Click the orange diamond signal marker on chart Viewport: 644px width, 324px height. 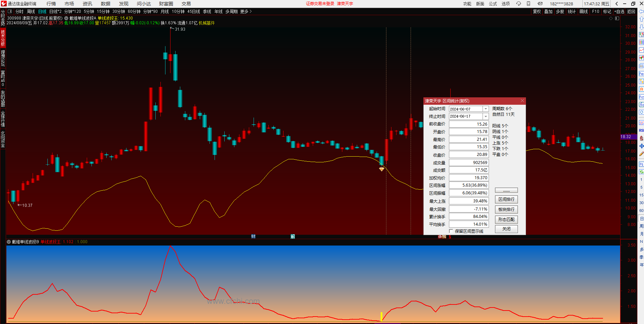click(x=381, y=169)
